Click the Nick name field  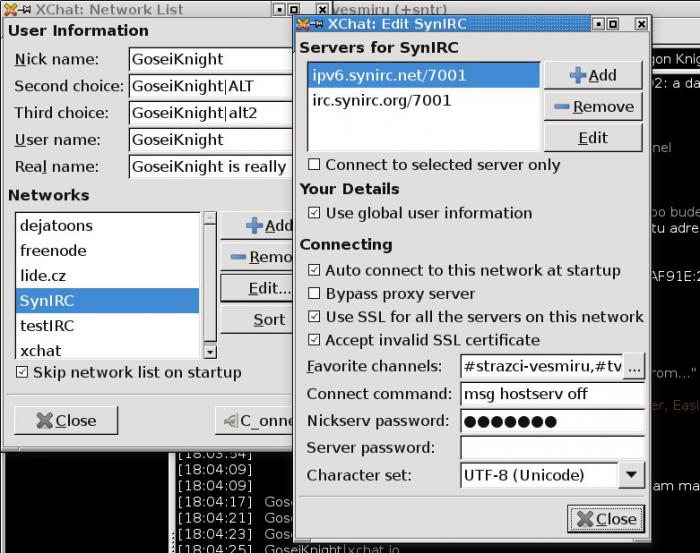pyautogui.click(x=211, y=59)
